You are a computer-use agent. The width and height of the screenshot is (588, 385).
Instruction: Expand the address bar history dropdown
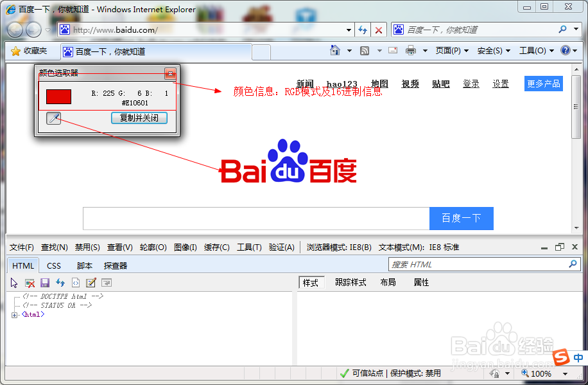coord(349,30)
